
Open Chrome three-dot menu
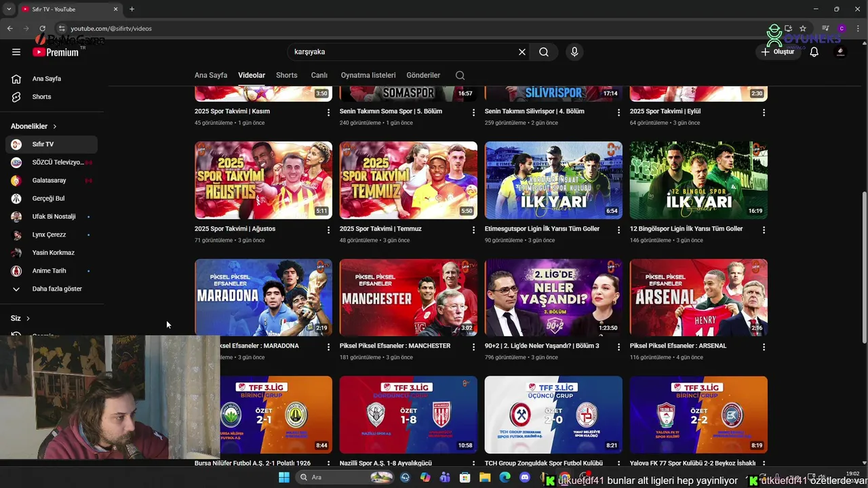click(x=856, y=28)
